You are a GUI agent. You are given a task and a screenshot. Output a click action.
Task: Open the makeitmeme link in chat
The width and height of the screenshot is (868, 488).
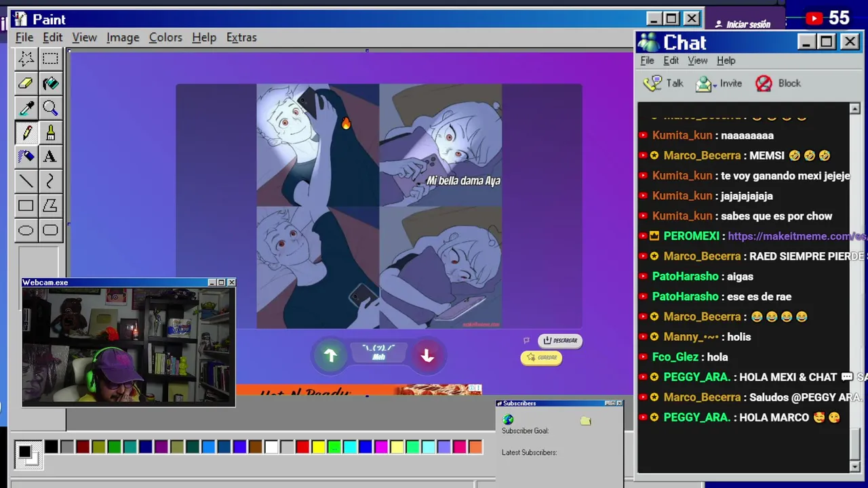[x=797, y=236]
